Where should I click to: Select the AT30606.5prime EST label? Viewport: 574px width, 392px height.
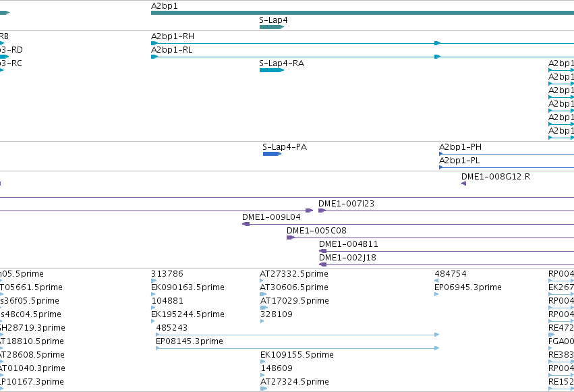point(294,287)
